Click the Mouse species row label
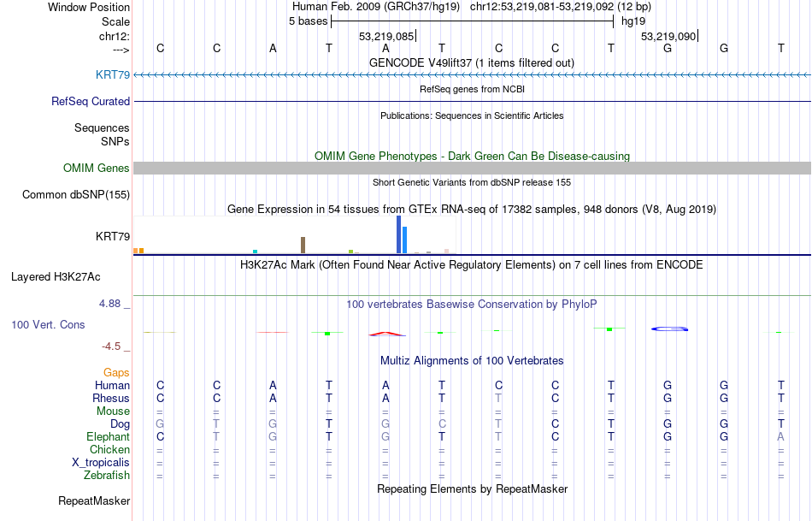This screenshot has height=521, width=812. [x=113, y=411]
